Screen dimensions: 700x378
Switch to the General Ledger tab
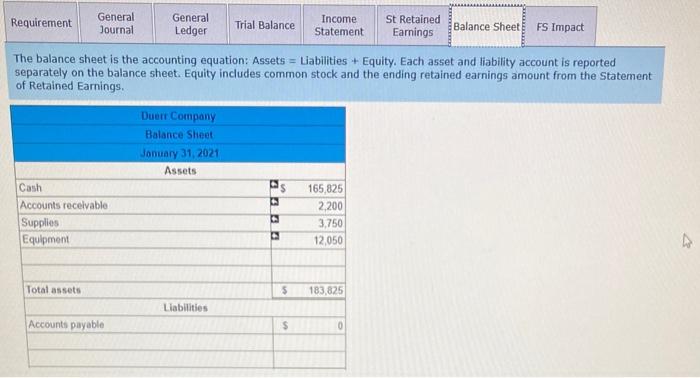click(191, 24)
